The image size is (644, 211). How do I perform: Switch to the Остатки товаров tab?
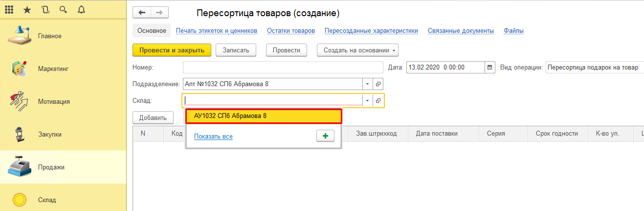point(290,30)
